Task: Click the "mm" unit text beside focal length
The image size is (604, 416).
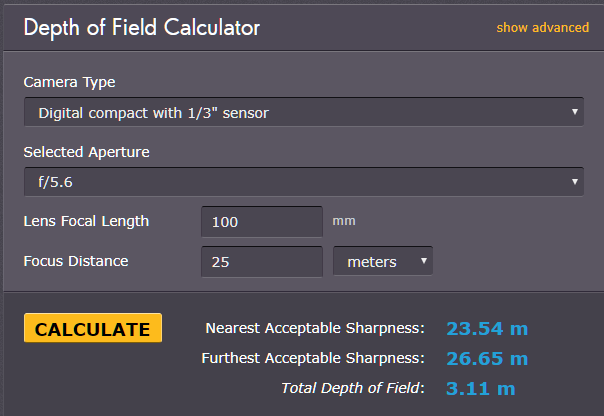Action: coord(343,221)
